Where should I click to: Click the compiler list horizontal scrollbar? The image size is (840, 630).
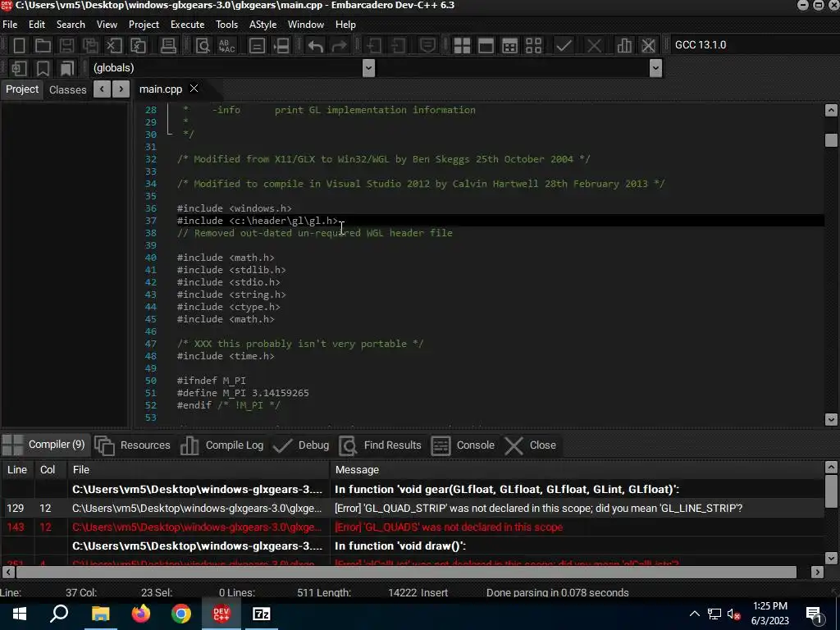(406, 572)
